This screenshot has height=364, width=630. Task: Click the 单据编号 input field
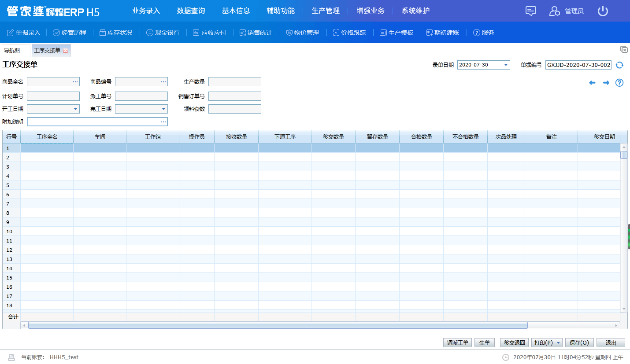pos(578,65)
